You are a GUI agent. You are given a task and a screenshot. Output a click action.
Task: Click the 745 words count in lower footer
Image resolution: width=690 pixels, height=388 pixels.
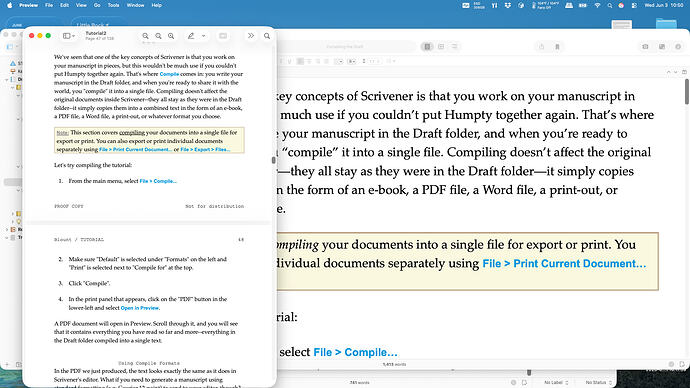pos(360,382)
